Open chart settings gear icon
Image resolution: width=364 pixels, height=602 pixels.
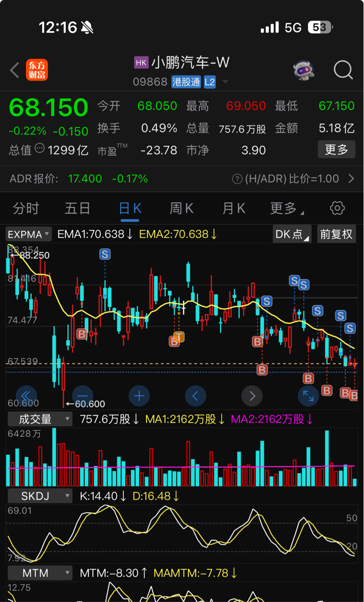pos(337,208)
